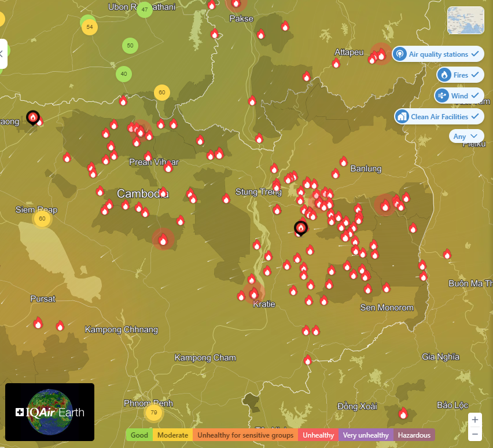Disable the Fires layer

pos(460,75)
